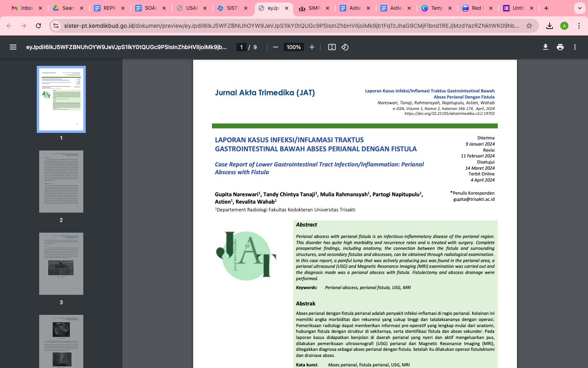The image size is (588, 368).
Task: Click the fit to page icon
Action: pos(332,47)
